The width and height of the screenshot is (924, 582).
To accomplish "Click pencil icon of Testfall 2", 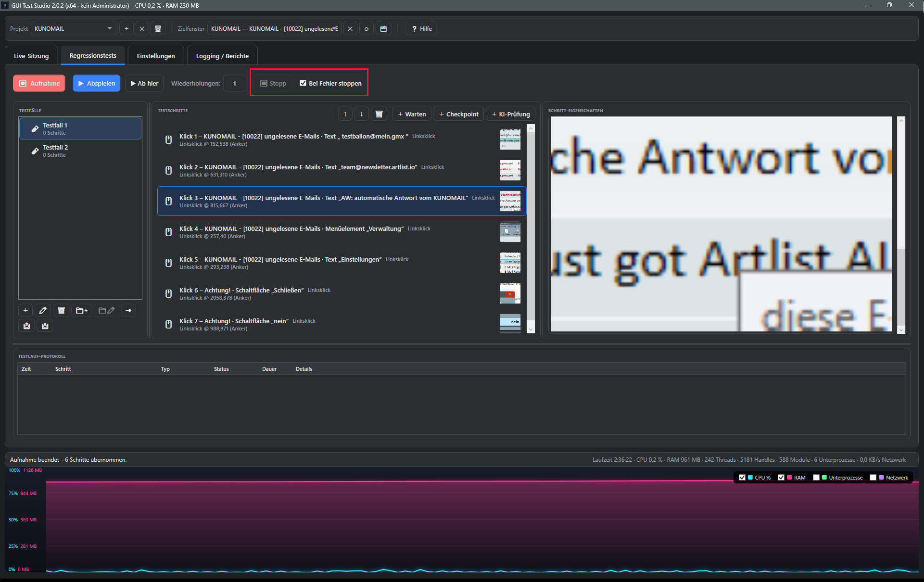I will [x=35, y=151].
